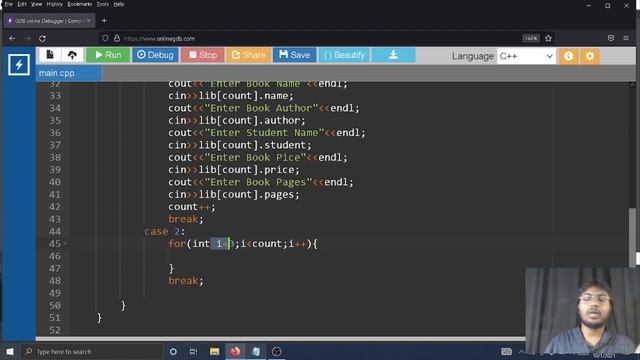Image resolution: width=640 pixels, height=360 pixels.
Task: Open the Language dropdown showing C++
Action: click(526, 56)
